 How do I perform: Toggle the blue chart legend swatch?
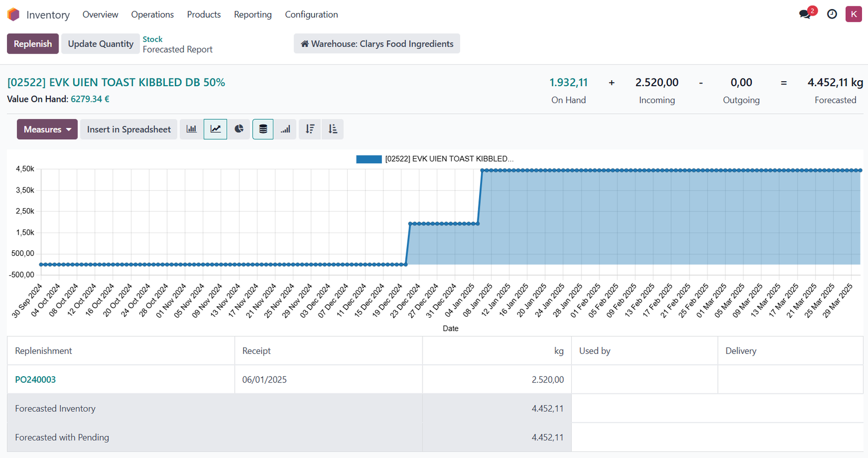pos(369,159)
